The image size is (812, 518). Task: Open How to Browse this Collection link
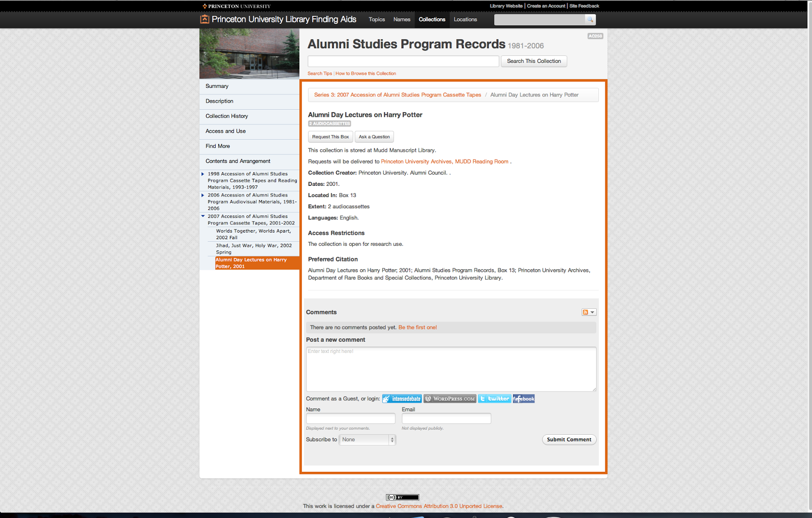(366, 74)
